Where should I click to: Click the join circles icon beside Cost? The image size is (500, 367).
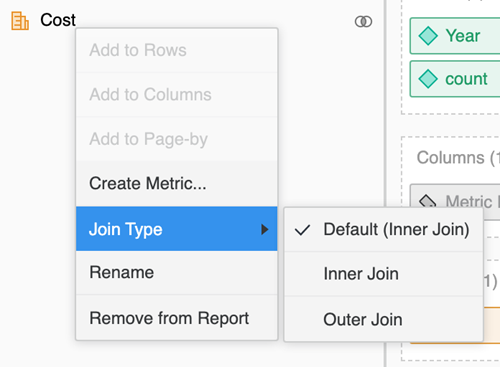[363, 22]
